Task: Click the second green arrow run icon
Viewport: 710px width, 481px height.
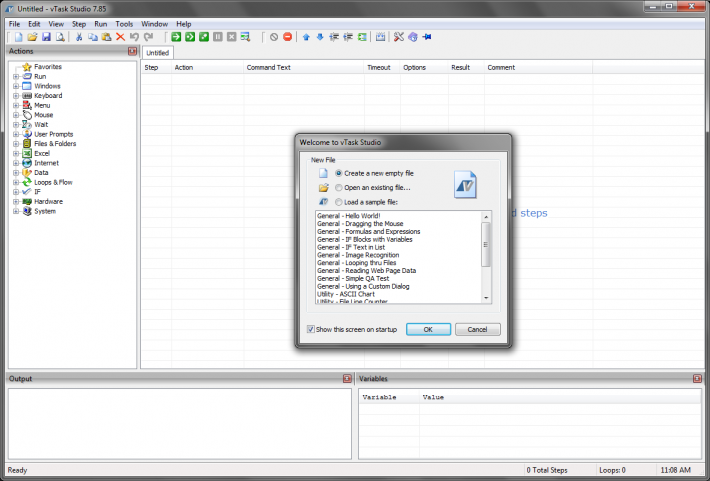Action: coord(190,37)
